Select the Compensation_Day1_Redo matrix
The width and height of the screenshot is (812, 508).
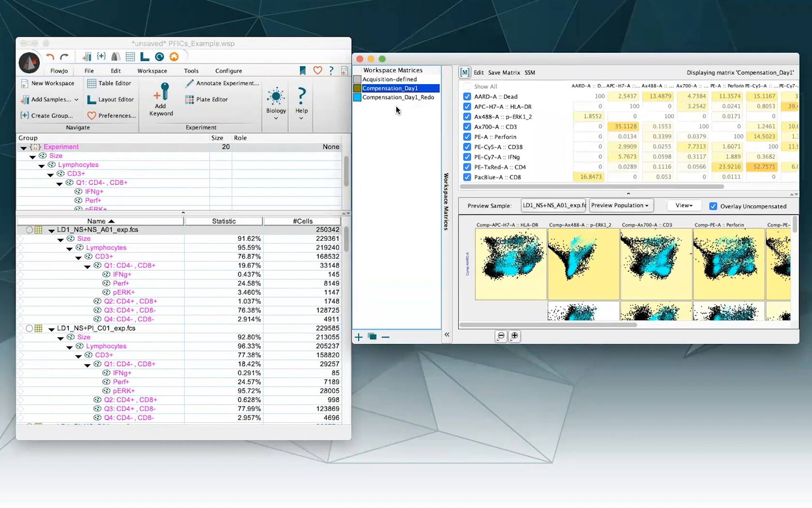point(398,97)
